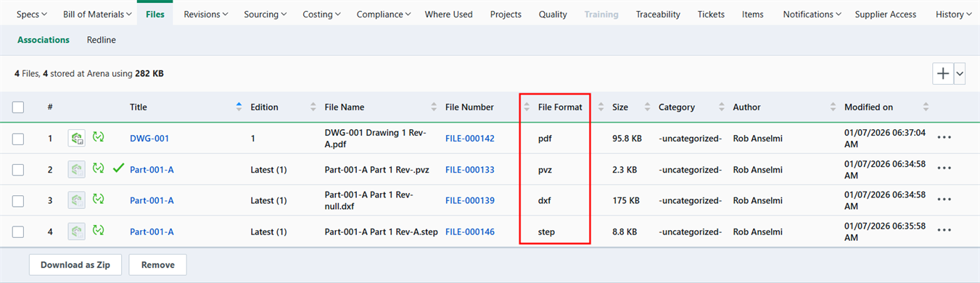Open the Part-001-A link in row 2

pos(152,169)
